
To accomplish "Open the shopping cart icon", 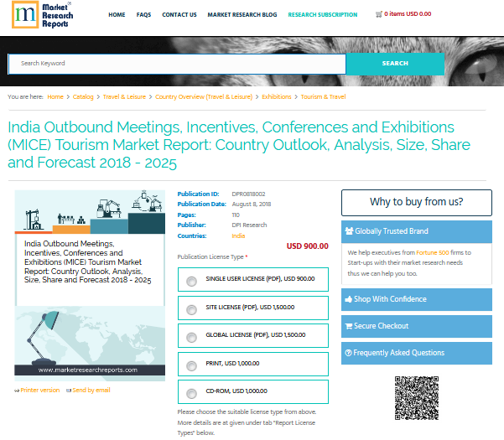I will pos(378,14).
